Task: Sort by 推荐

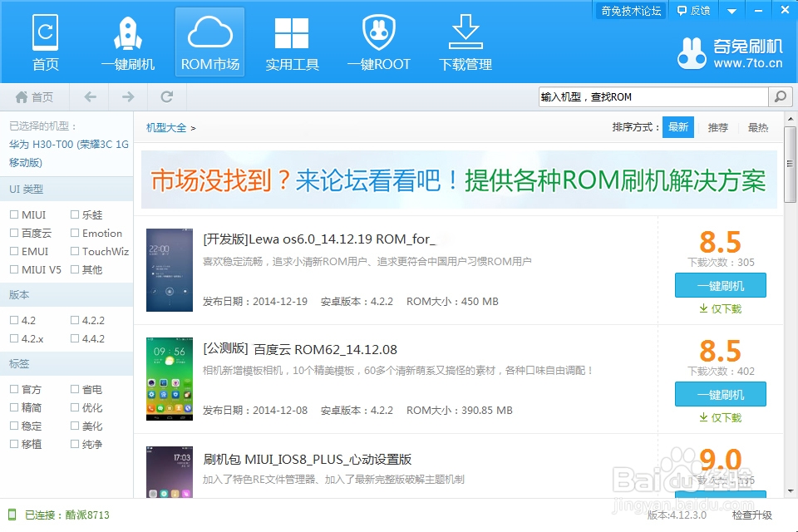Action: (718, 128)
